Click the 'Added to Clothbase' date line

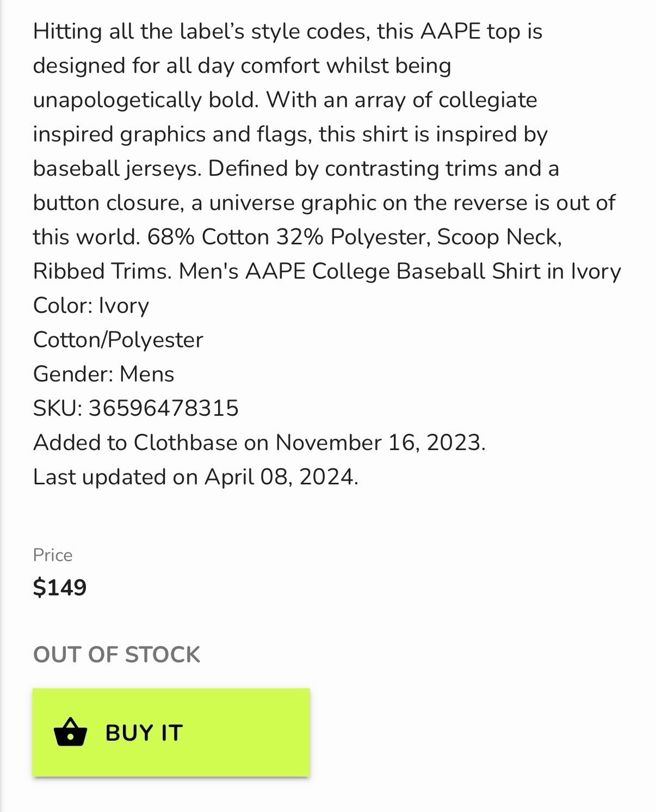click(259, 442)
